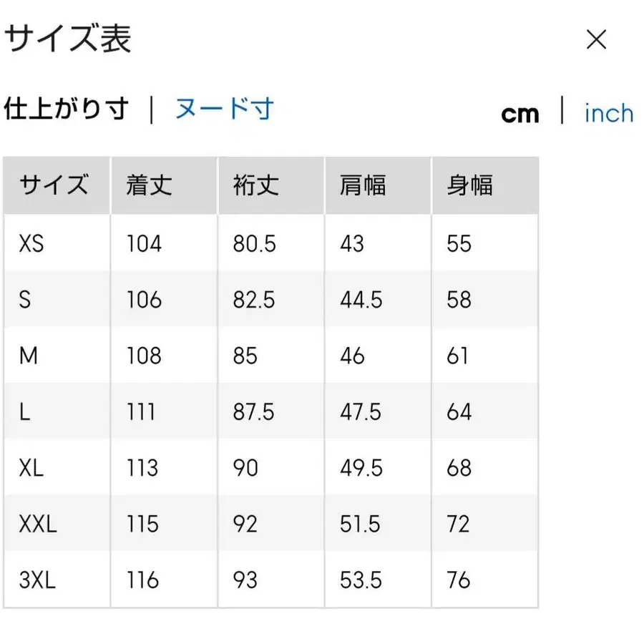Click the 裄丈 column header
Image resolution: width=644 pixels, height=644 pixels.
[253, 185]
